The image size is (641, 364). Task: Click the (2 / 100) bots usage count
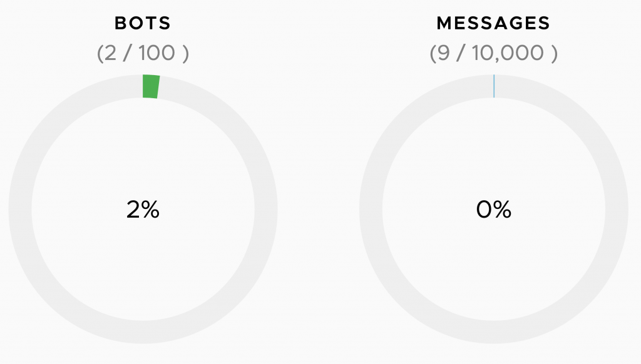coord(143,53)
